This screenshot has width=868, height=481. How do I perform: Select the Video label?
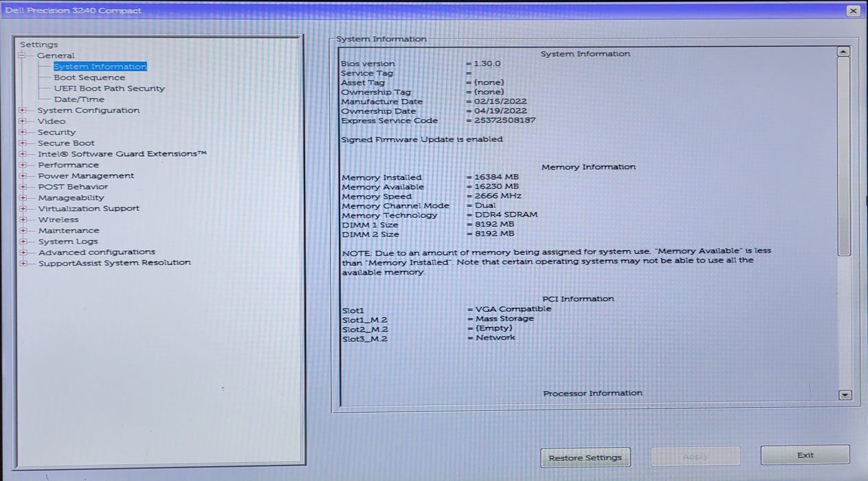pos(52,122)
